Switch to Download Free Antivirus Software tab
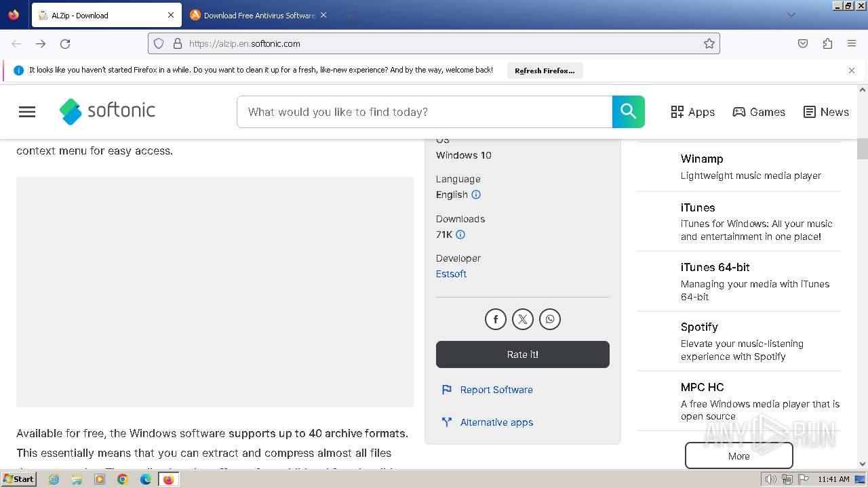 pyautogui.click(x=260, y=15)
